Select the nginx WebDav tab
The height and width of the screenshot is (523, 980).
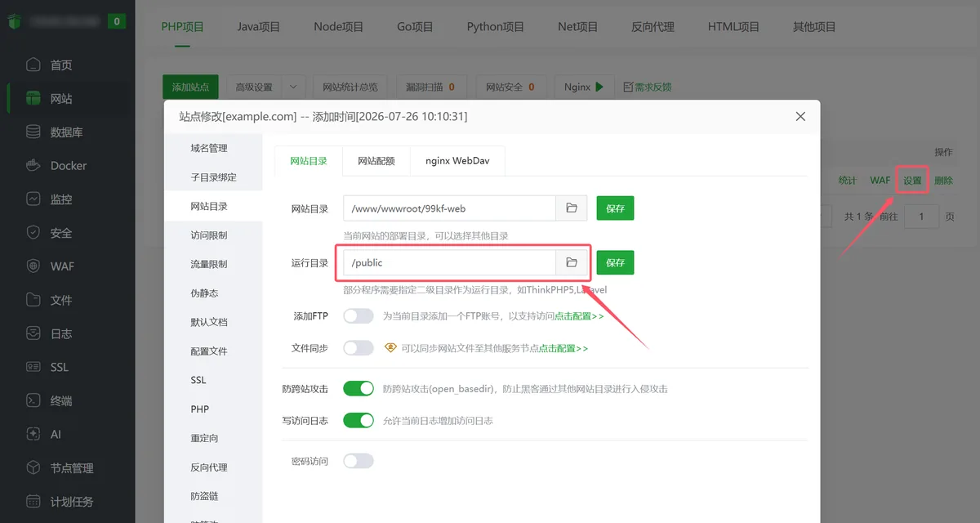click(x=457, y=161)
